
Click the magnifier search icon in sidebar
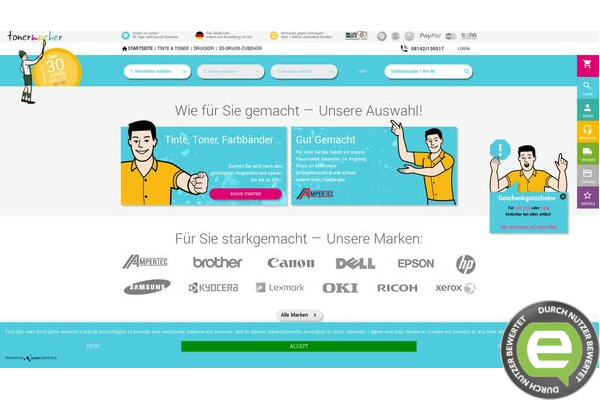coord(587,88)
